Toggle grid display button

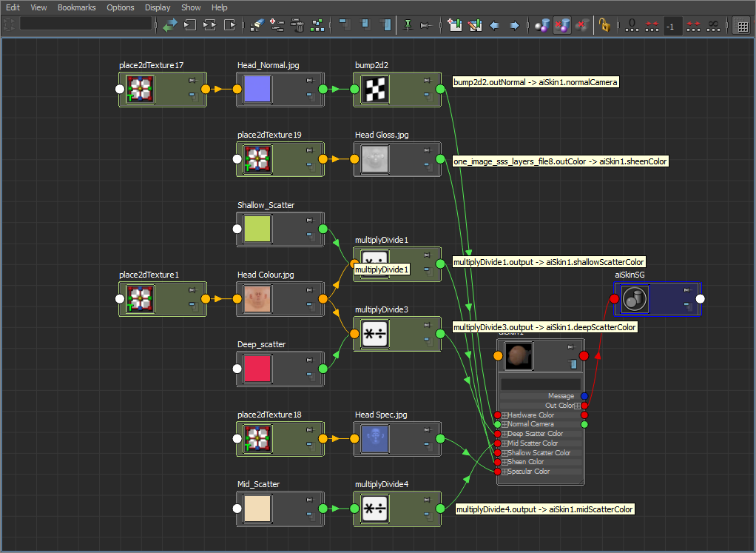pos(740,25)
